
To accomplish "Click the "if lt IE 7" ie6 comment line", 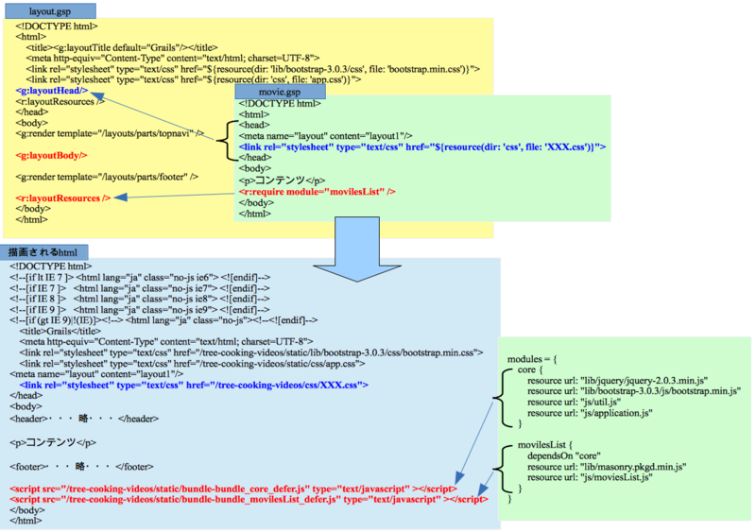I will 140,277.
